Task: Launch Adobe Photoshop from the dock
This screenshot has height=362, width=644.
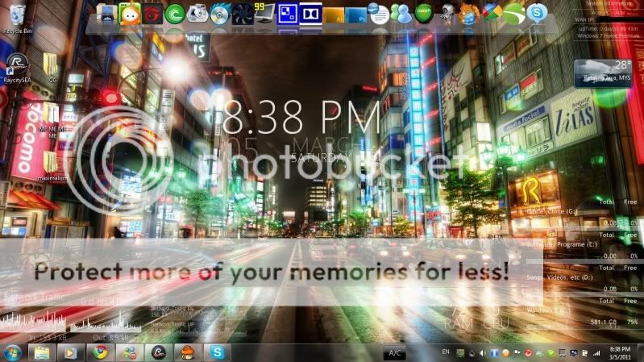Action: 355,15
